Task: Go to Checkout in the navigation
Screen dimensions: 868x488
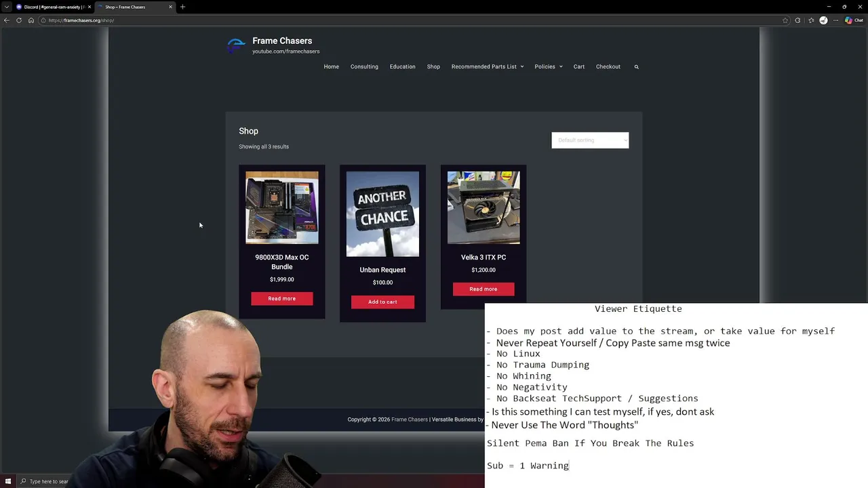Action: [x=608, y=66]
